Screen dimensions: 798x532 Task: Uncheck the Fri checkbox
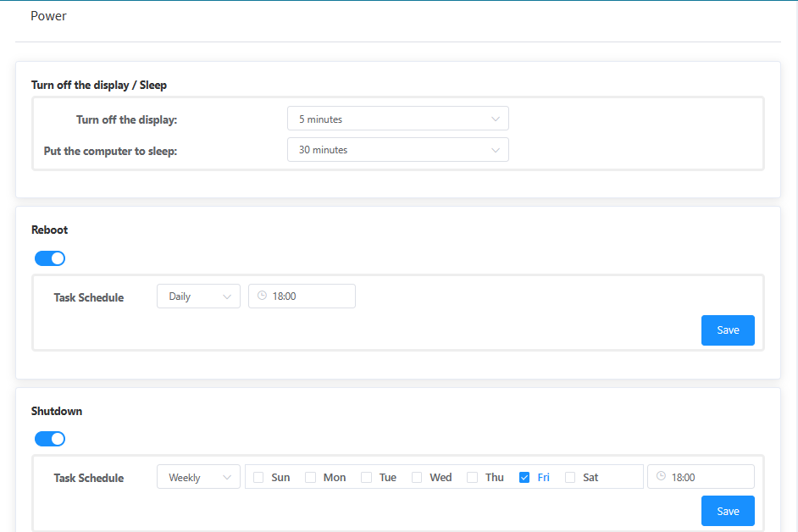click(524, 478)
